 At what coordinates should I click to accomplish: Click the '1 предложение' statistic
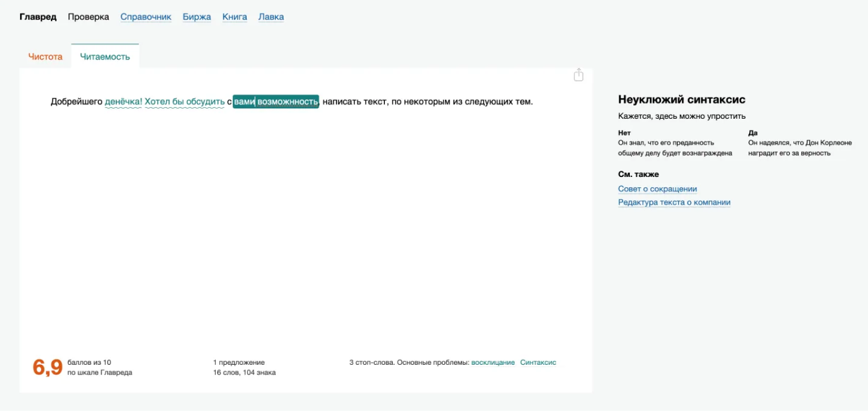click(239, 362)
